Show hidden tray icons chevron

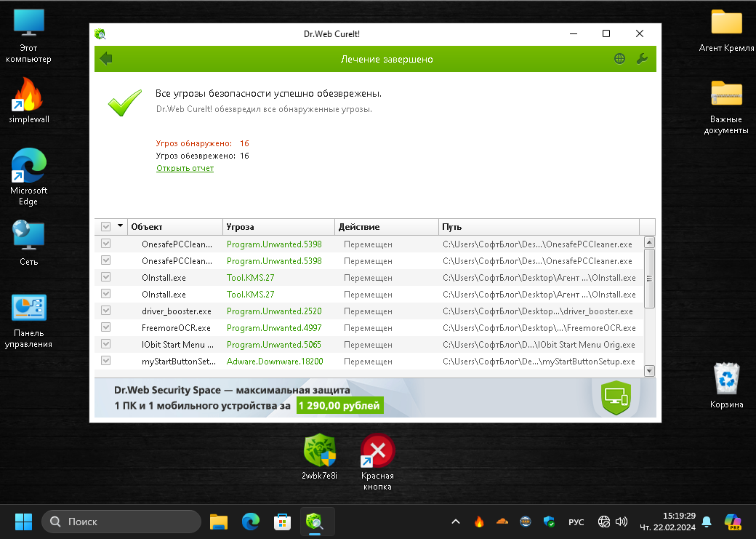[455, 522]
